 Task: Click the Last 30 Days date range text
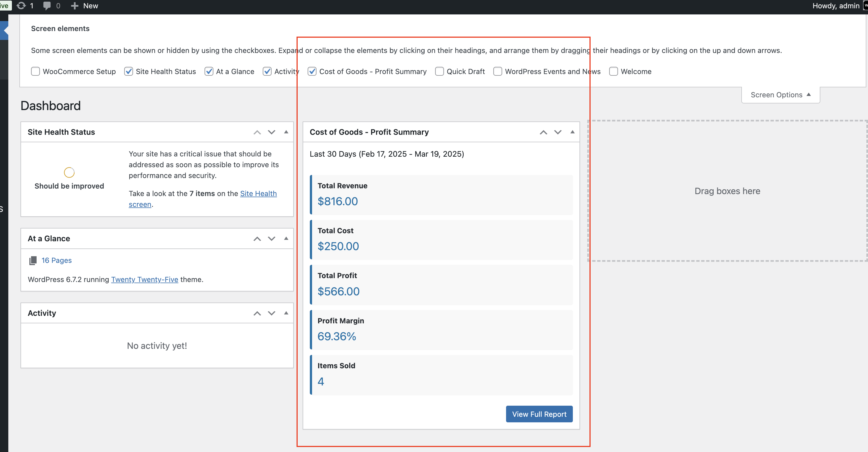pos(387,154)
